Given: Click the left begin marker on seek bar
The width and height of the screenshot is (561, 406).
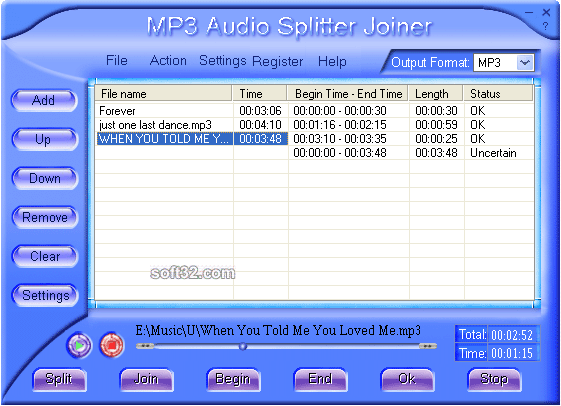Looking at the screenshot, I should coord(145,346).
